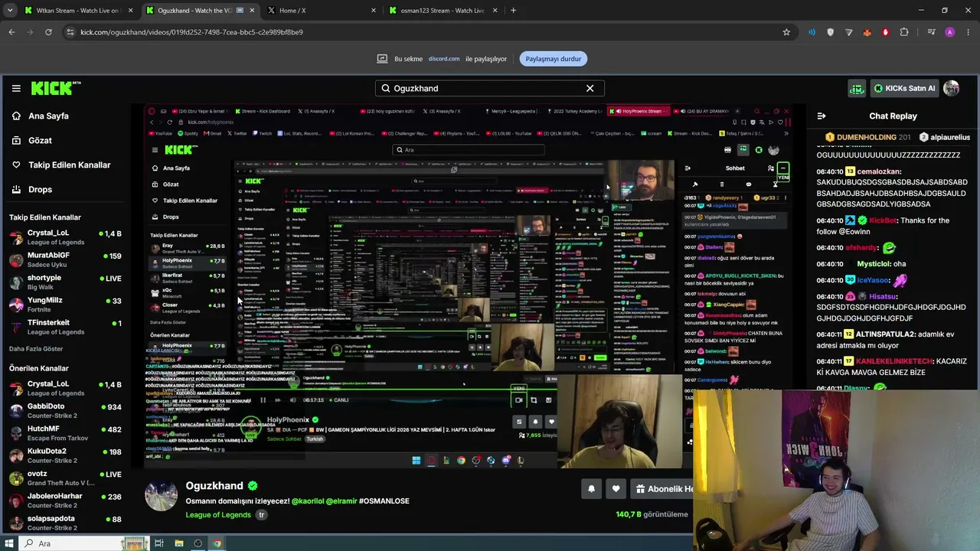The width and height of the screenshot is (980, 551).
Task: Click the address bar URL
Action: (x=191, y=32)
